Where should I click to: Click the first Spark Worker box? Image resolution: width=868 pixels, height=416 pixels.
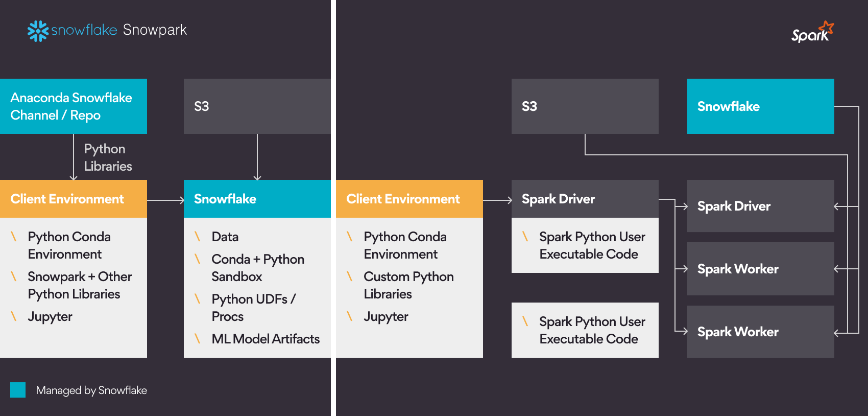tap(760, 269)
